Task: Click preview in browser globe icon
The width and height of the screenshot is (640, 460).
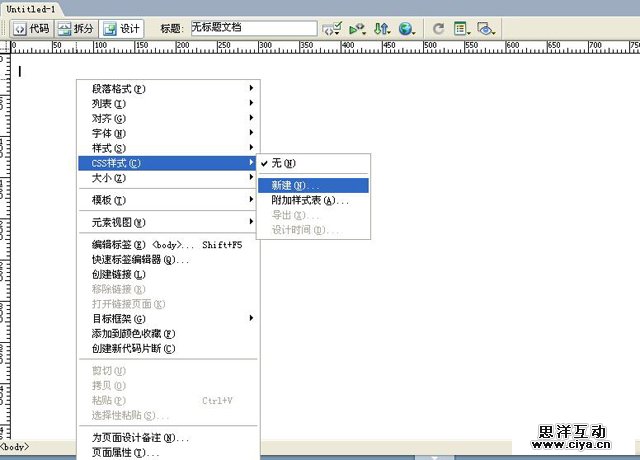Action: (x=405, y=29)
